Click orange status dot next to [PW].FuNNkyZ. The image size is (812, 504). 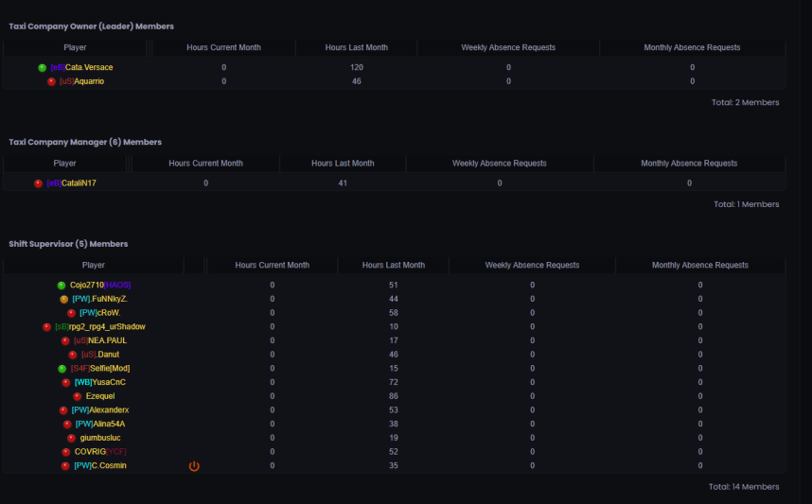click(64, 300)
